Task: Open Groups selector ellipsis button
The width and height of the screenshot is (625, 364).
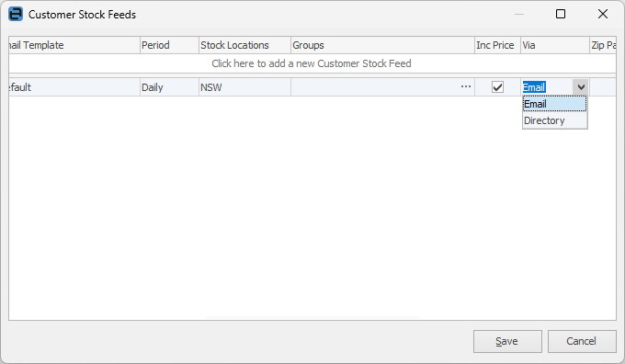Action: click(466, 87)
